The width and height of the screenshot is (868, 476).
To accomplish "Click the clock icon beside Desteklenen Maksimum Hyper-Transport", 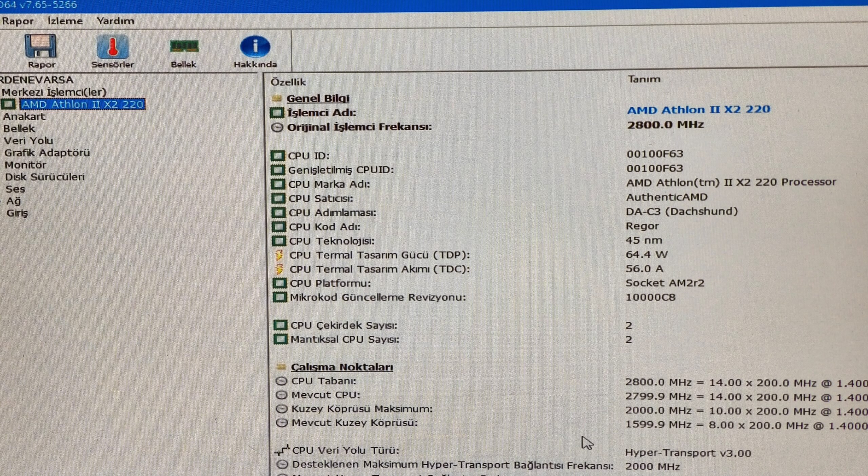I will coord(282,464).
